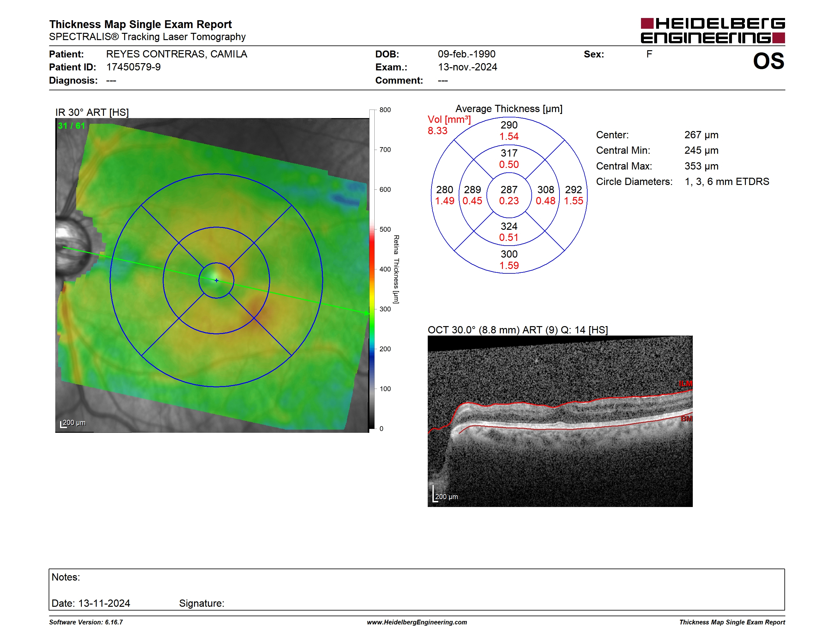834x644 pixels.
Task: Click the Sex value F
Action: coord(649,54)
